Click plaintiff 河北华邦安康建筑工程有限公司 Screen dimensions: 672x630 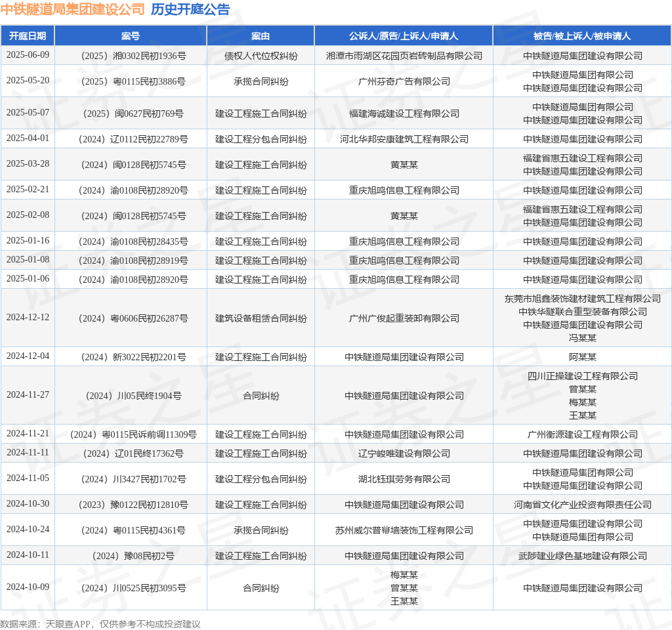tap(404, 139)
